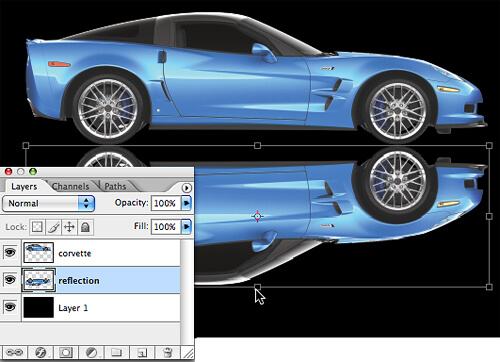Click the top-middle transform handle
Viewport: 500px width, 362px height.
click(x=257, y=145)
